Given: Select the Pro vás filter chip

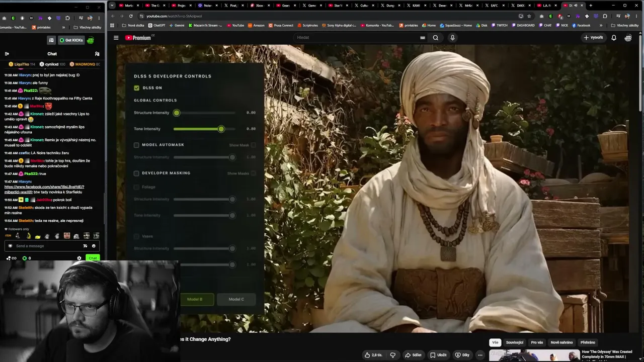Looking at the screenshot, I should coord(537,342).
